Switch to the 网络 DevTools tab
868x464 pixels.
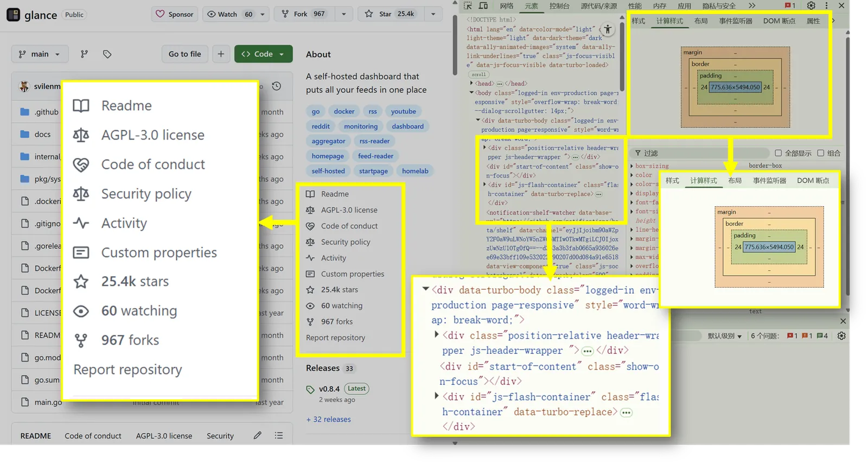point(507,6)
